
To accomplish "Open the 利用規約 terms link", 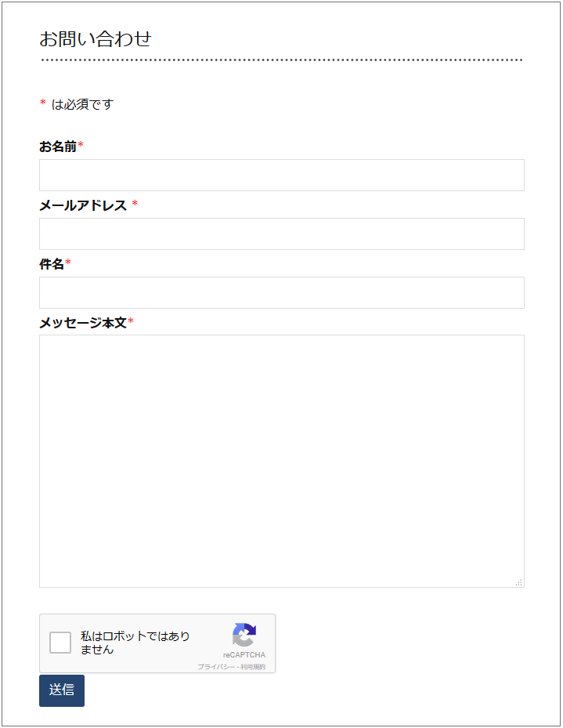I will point(252,665).
